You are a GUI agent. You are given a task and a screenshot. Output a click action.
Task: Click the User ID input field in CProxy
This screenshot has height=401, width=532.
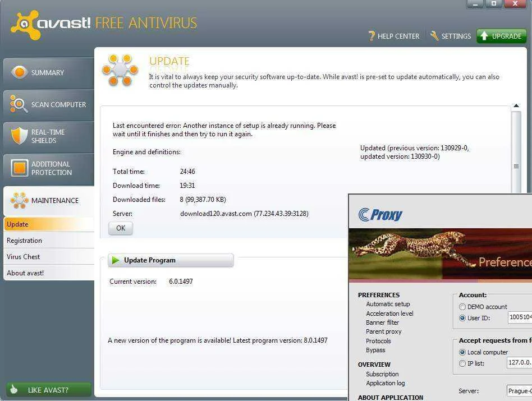pyautogui.click(x=520, y=317)
